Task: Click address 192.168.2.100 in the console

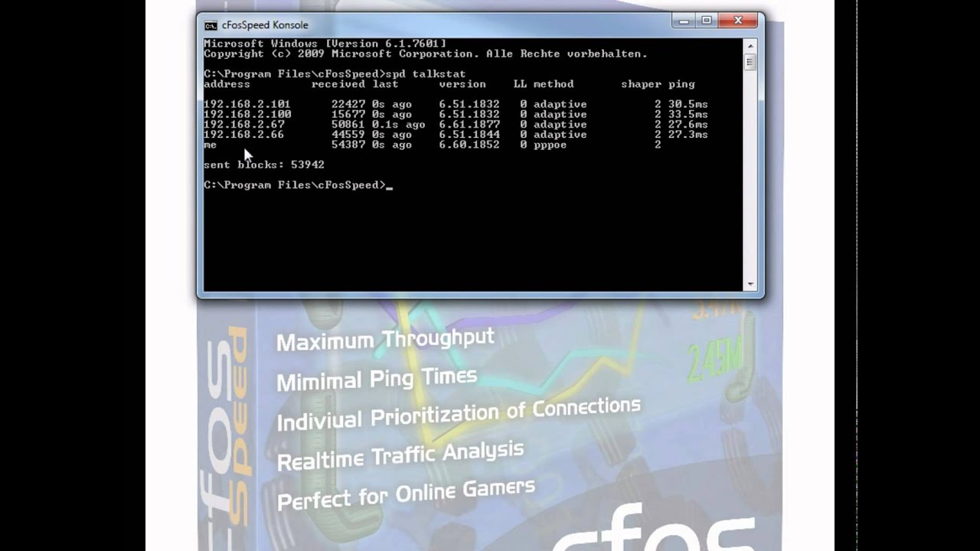Action: pyautogui.click(x=247, y=114)
